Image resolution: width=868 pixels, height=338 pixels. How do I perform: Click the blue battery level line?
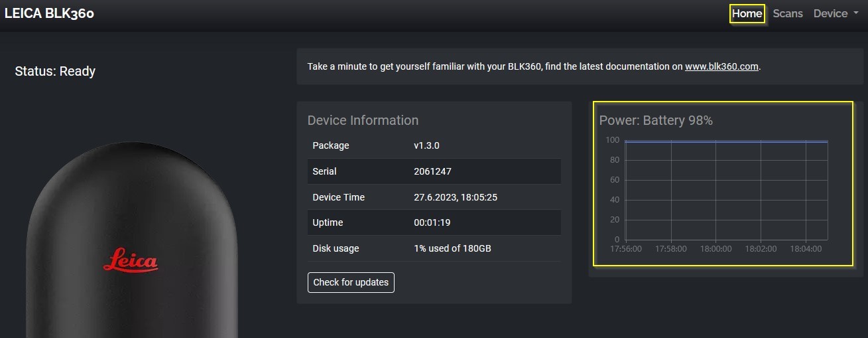(727, 141)
